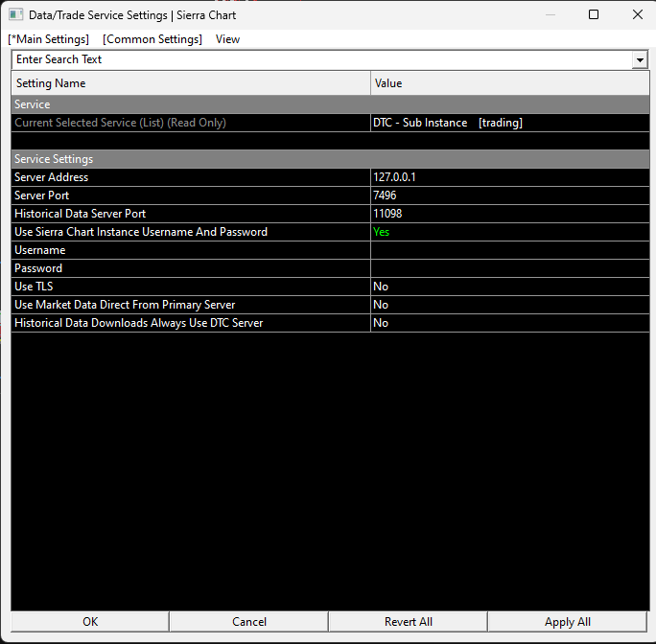Select the Server Port setting name
This screenshot has height=644, width=656.
pos(41,195)
